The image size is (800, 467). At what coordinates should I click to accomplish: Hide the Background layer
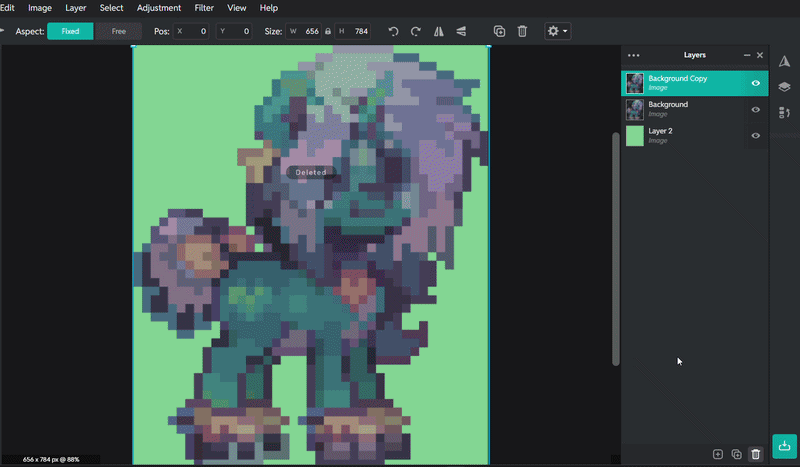pyautogui.click(x=756, y=109)
